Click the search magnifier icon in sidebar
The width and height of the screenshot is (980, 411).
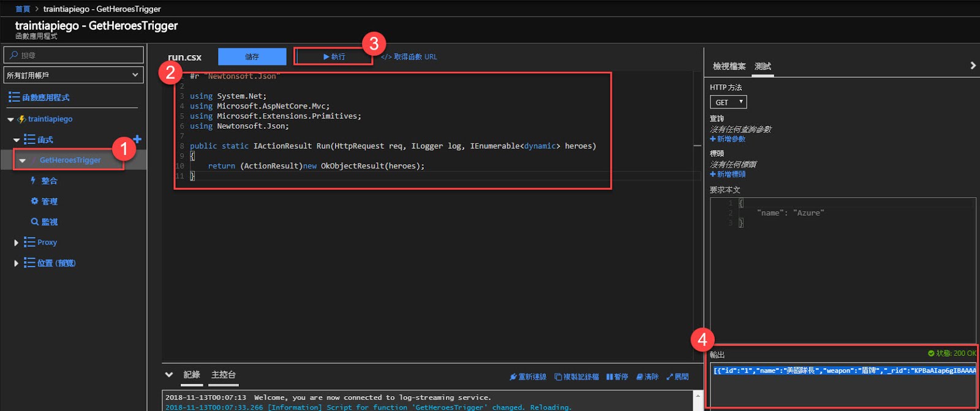[x=13, y=55]
